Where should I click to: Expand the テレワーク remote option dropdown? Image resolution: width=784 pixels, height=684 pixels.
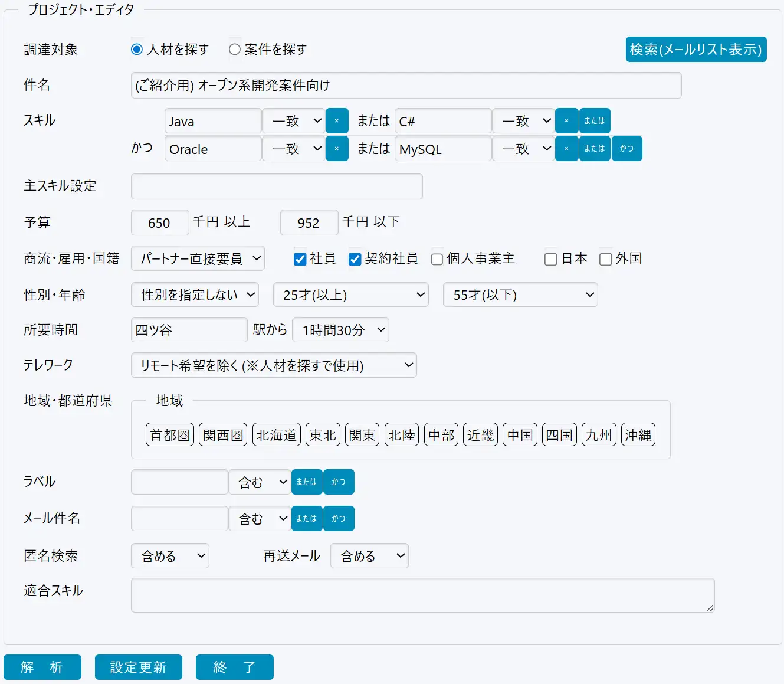pos(274,365)
